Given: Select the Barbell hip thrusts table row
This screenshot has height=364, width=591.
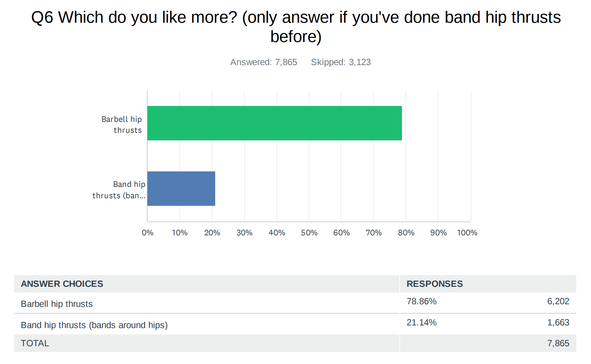Looking at the screenshot, I should tap(295, 303).
